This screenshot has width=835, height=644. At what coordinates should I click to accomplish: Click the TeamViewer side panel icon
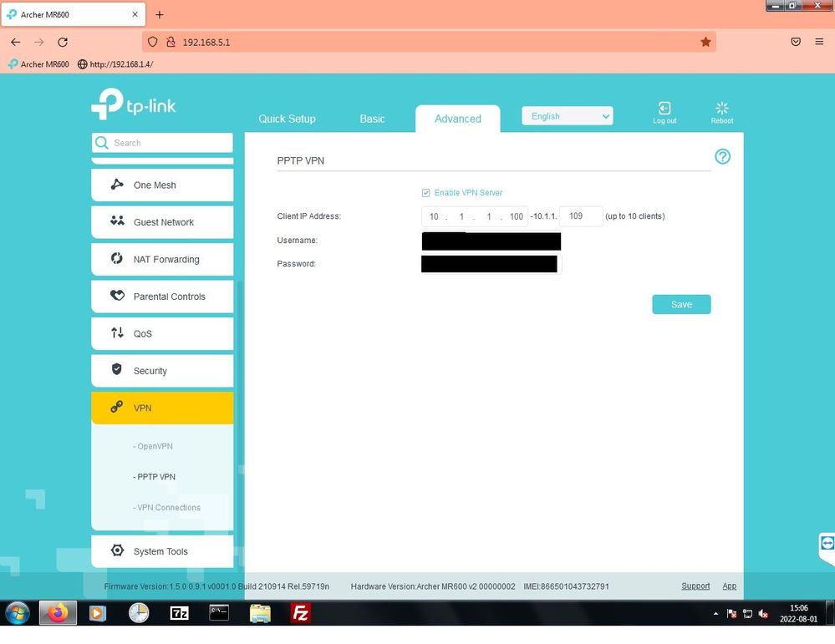(827, 544)
